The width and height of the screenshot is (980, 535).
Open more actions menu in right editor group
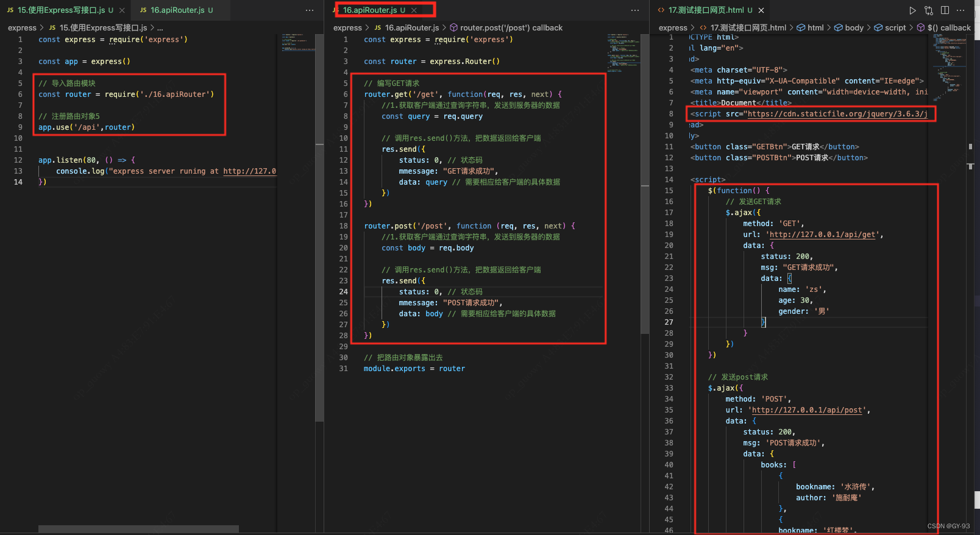(961, 10)
